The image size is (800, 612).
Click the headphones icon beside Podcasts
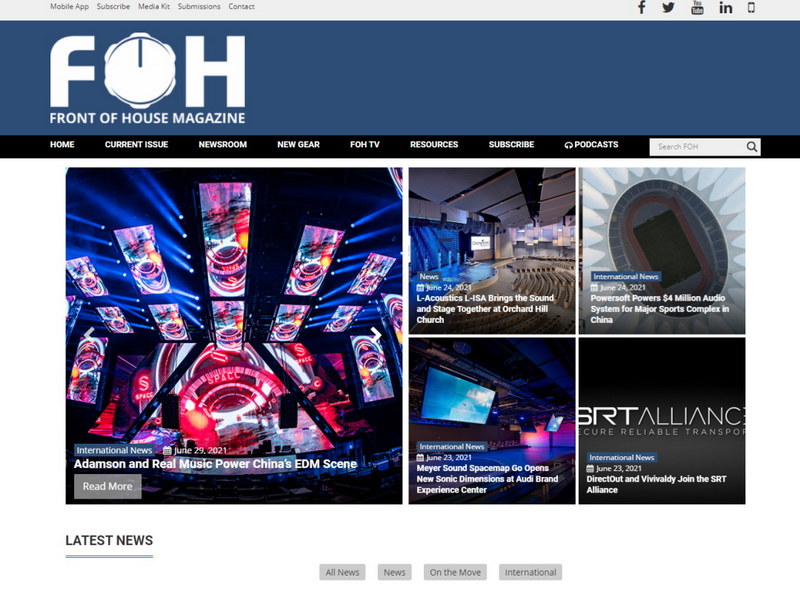[x=568, y=145]
